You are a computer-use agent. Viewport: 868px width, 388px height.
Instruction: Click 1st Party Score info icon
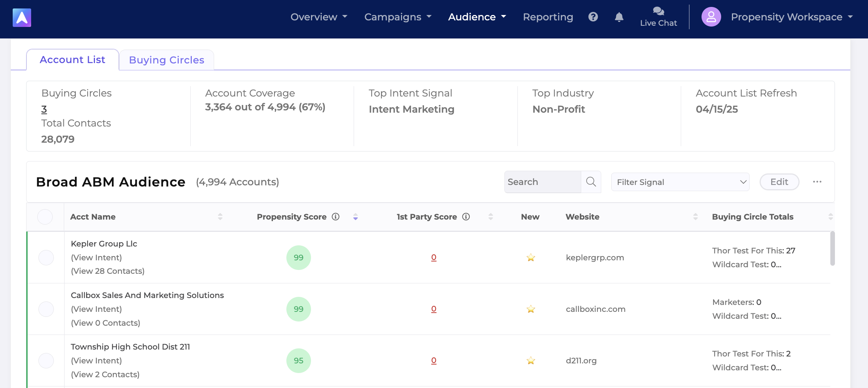[x=466, y=217]
